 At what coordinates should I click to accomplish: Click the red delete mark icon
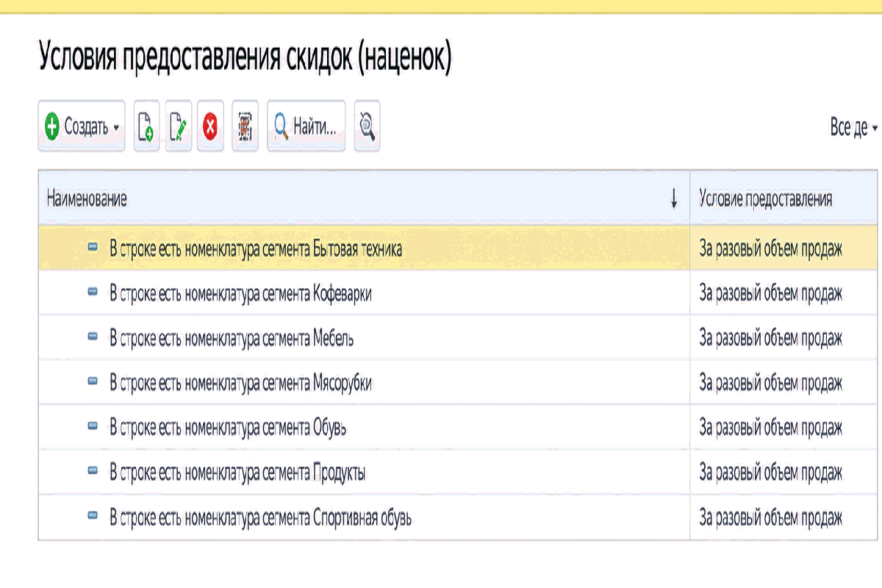(210, 126)
